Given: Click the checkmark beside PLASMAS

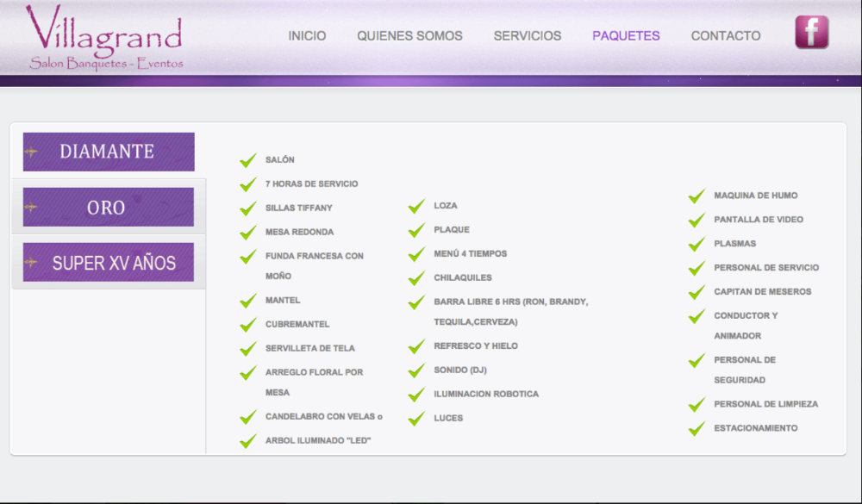Looking at the screenshot, I should 696,245.
